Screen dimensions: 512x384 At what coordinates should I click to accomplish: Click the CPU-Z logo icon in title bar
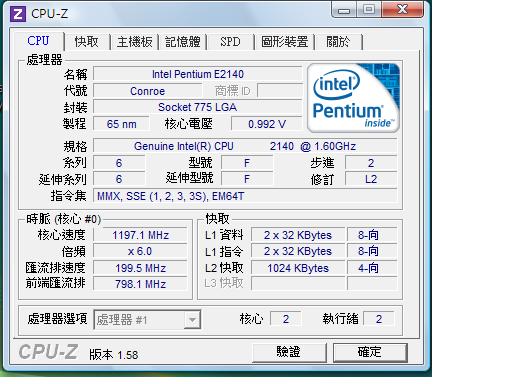(x=18, y=14)
